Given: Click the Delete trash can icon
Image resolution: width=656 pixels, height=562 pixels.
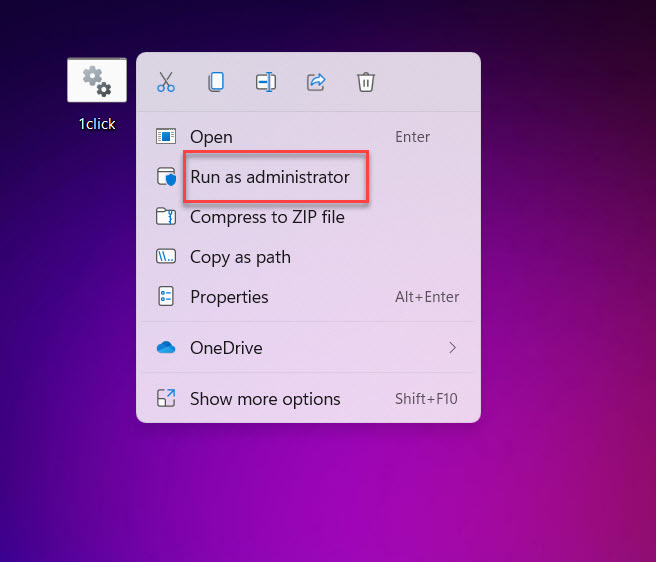Looking at the screenshot, I should [366, 82].
